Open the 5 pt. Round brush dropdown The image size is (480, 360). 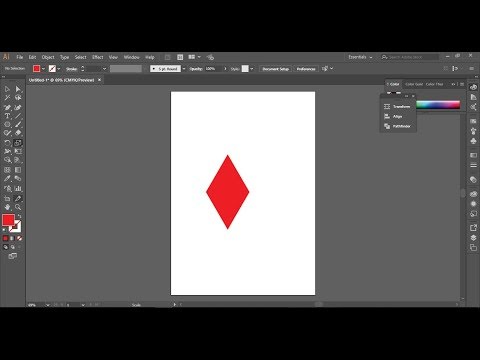pyautogui.click(x=184, y=69)
